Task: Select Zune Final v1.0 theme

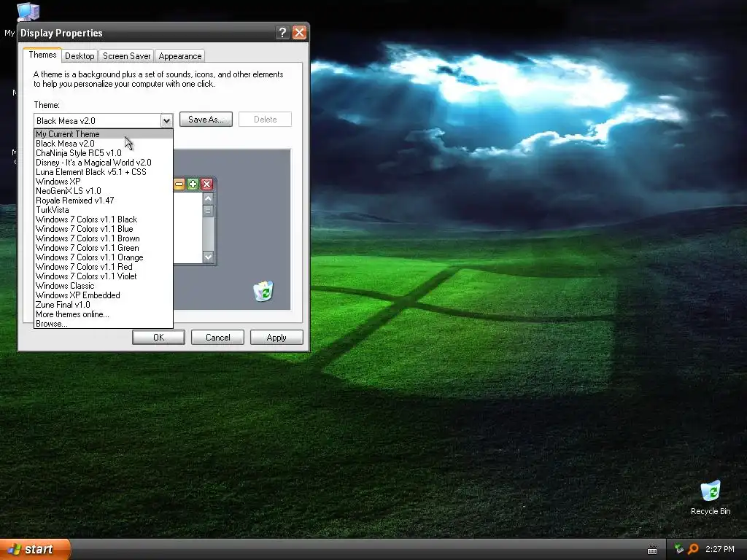Action: 104,305
